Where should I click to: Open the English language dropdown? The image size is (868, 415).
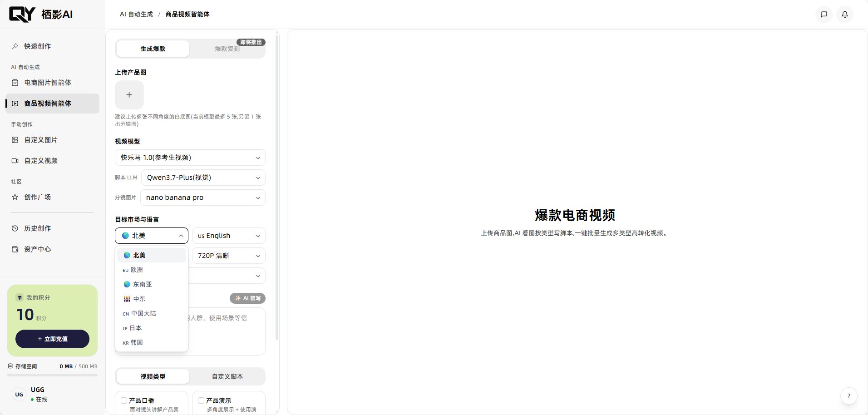[x=229, y=236]
